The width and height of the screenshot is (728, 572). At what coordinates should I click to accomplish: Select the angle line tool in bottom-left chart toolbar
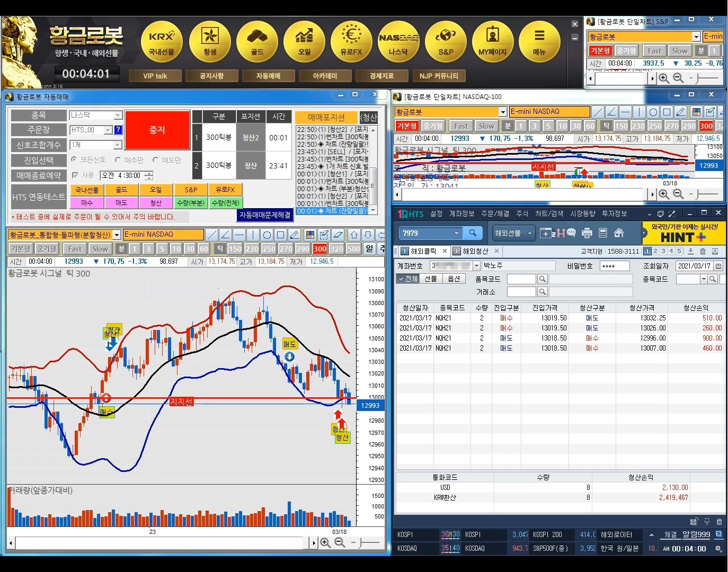click(226, 235)
